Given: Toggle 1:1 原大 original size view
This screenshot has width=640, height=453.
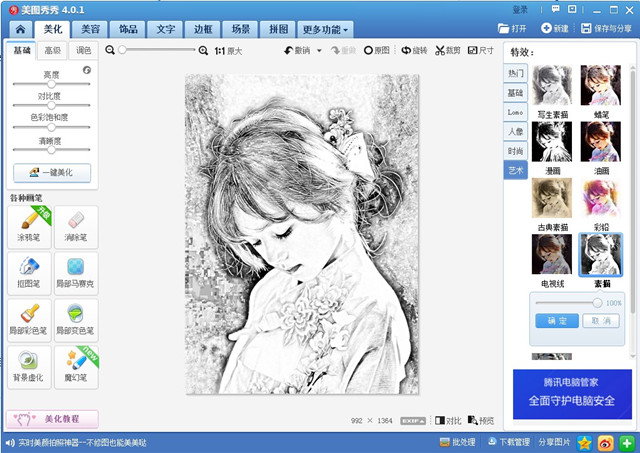Looking at the screenshot, I should (x=228, y=50).
